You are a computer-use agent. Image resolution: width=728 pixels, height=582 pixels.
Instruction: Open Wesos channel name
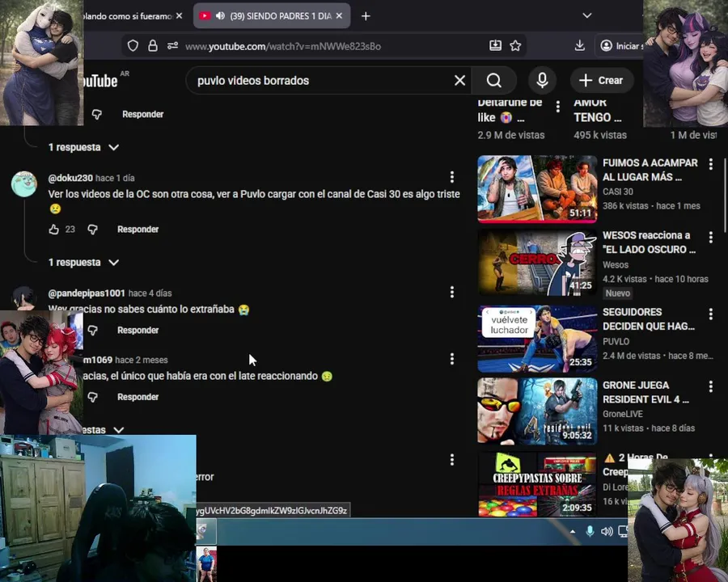(x=616, y=264)
